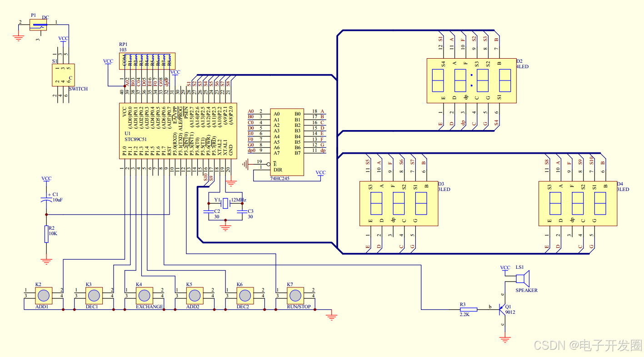This screenshot has height=357, width=644.
Task: Select the ground symbol below the crystal capacitors
Action: point(225,227)
